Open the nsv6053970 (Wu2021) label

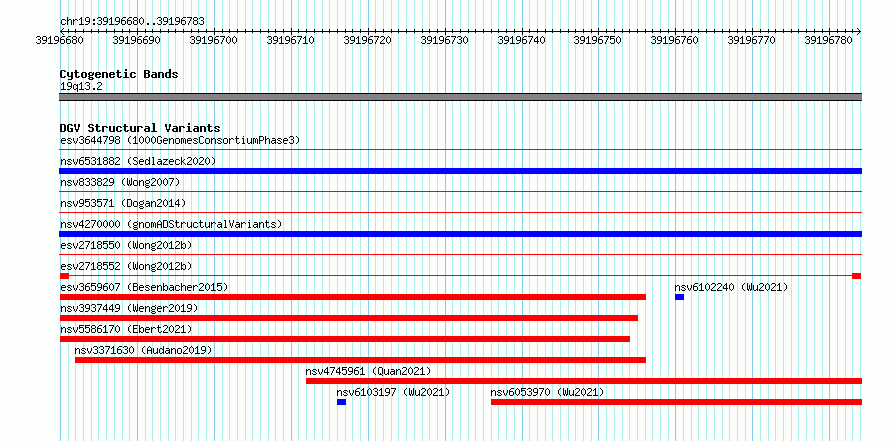pyautogui.click(x=547, y=392)
